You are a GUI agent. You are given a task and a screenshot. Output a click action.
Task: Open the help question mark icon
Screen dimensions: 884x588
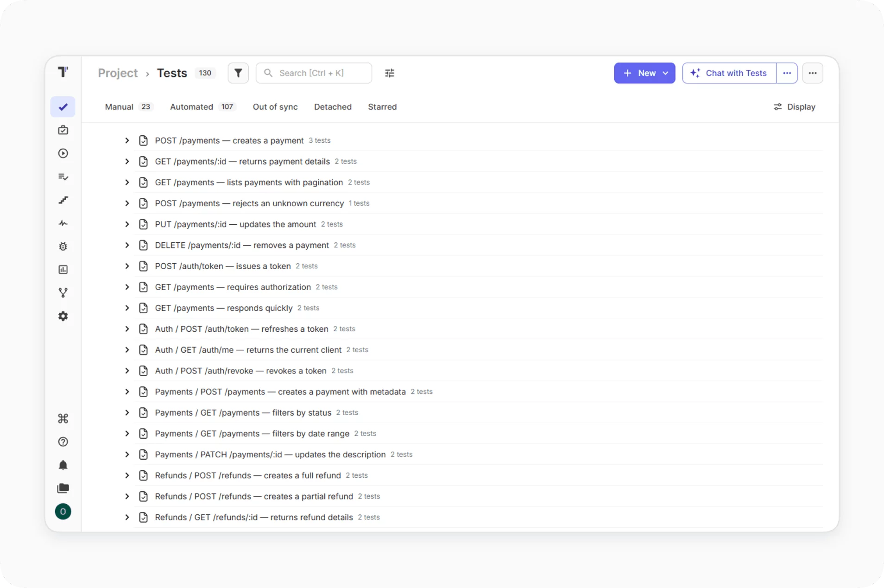[x=63, y=442]
